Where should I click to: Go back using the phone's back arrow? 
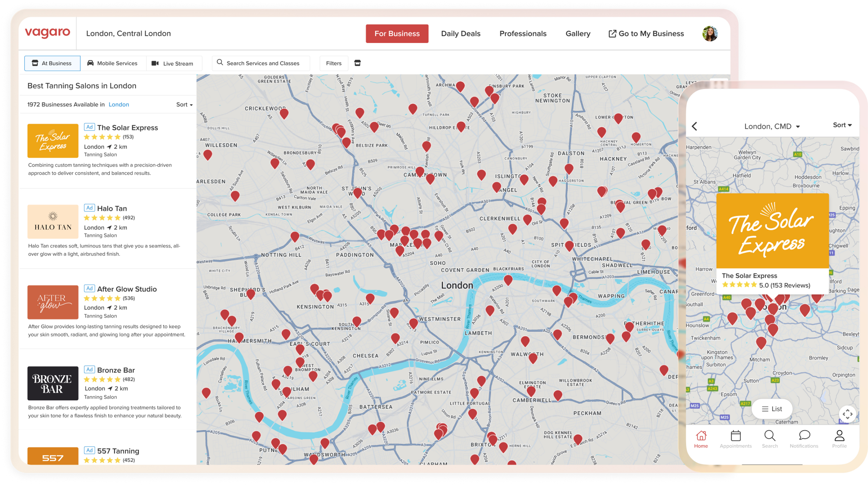pos(694,126)
